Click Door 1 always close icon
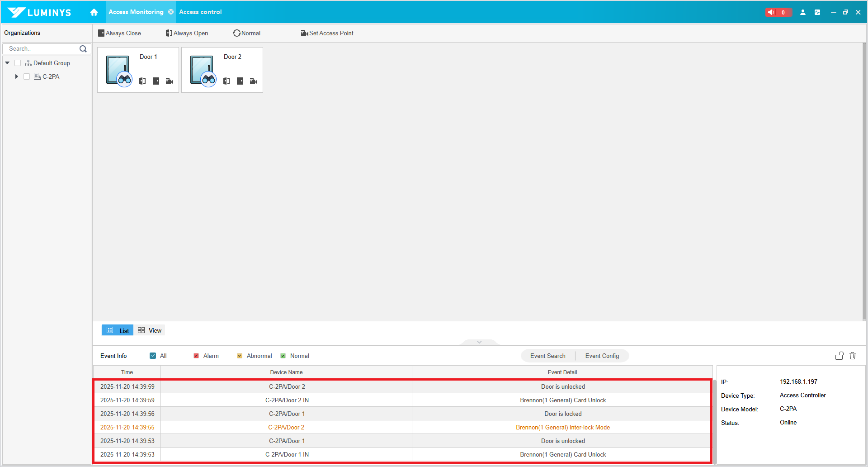868x467 pixels. (x=156, y=81)
